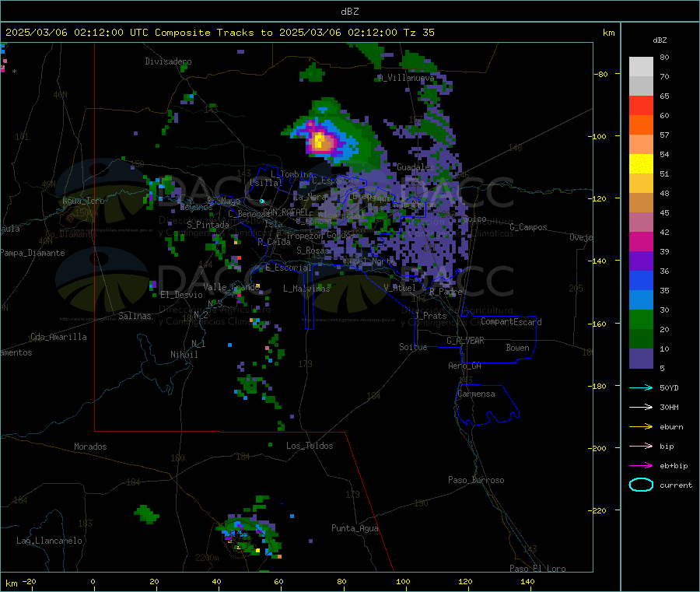This screenshot has height=592, width=700.
Task: Click the G_ALVEAR label
Action: pyautogui.click(x=465, y=341)
